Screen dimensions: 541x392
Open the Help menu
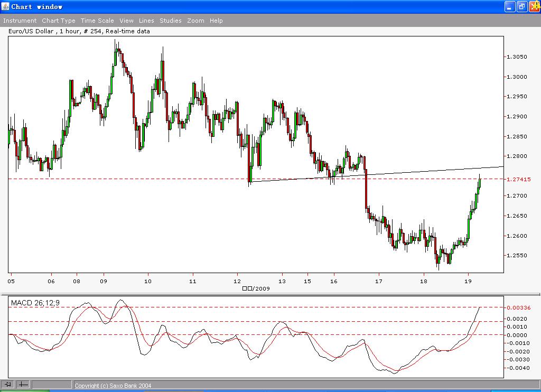(216, 21)
